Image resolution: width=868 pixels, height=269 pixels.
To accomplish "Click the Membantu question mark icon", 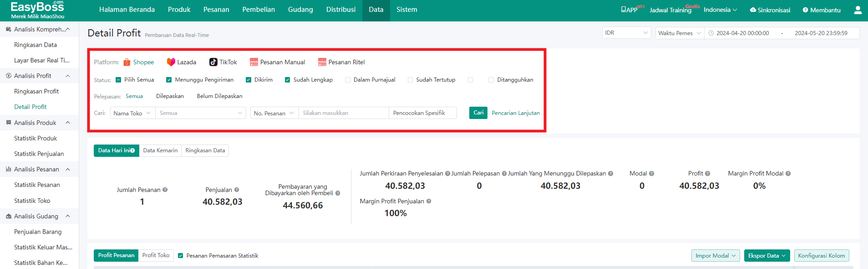I will click(805, 10).
